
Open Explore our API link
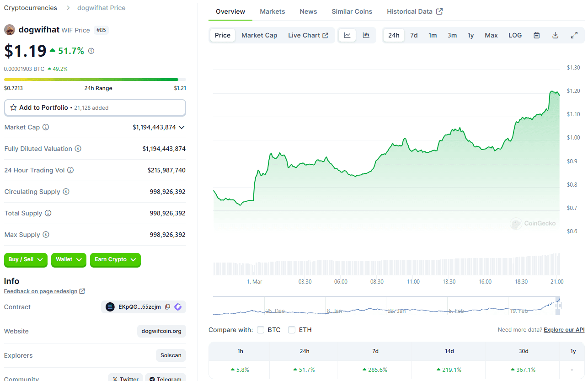pyautogui.click(x=564, y=330)
